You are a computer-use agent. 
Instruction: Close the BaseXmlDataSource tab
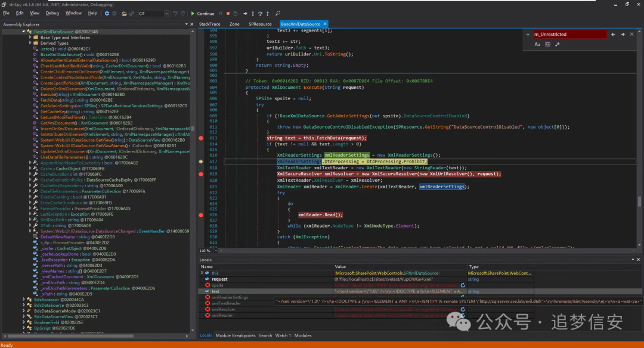click(325, 24)
